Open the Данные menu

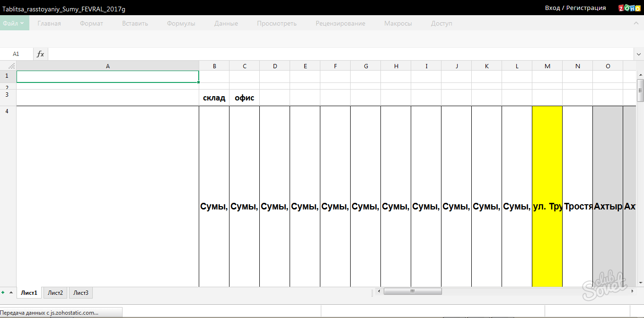click(x=226, y=23)
